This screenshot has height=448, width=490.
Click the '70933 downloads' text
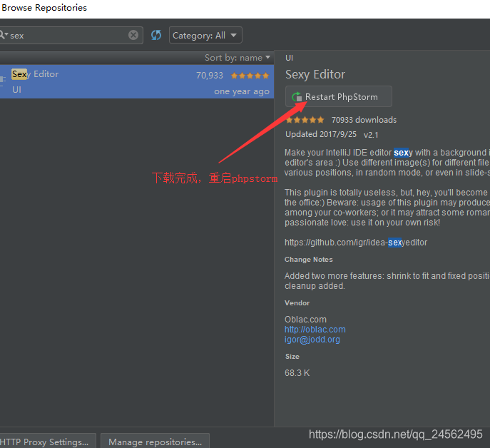tap(364, 120)
